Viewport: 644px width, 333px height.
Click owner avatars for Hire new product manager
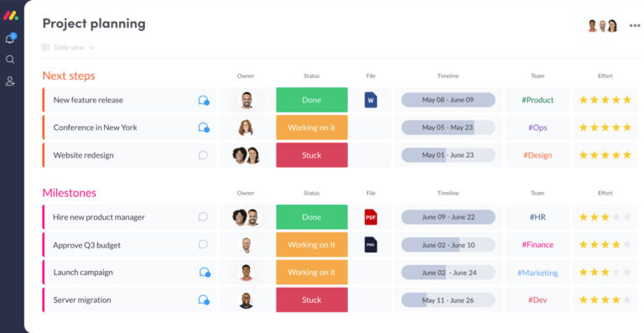(x=246, y=217)
